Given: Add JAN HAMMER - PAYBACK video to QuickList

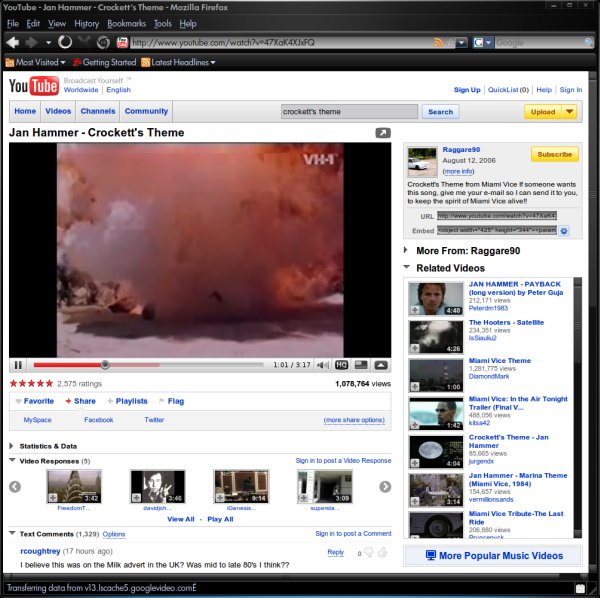Looking at the screenshot, I should point(415,310).
